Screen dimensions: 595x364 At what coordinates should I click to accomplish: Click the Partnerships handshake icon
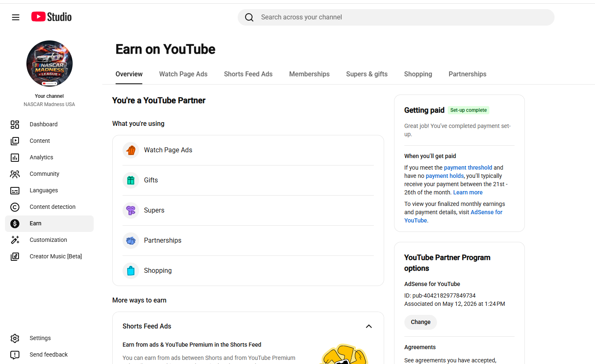(131, 241)
